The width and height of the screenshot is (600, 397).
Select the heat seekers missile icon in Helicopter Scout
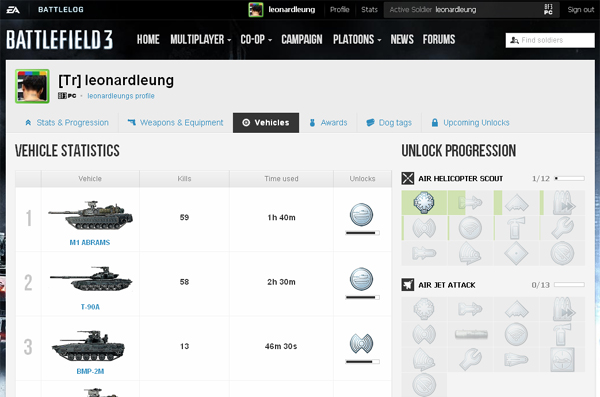tap(470, 203)
